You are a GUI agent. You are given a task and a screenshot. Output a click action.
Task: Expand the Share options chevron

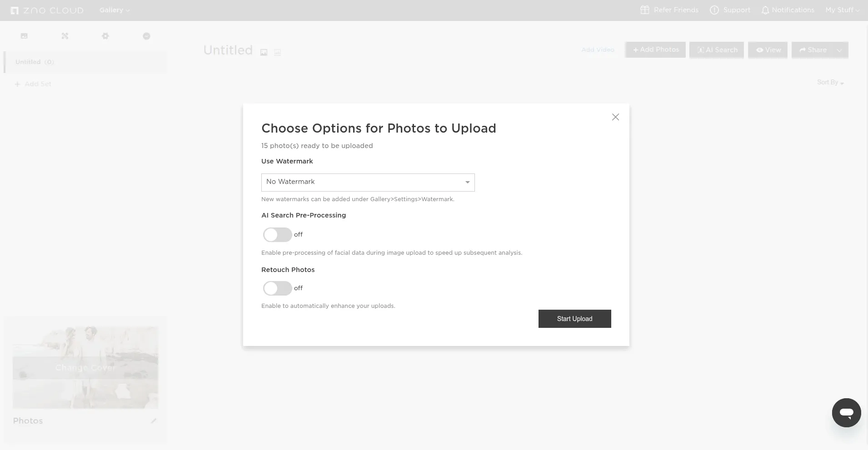[x=839, y=50]
